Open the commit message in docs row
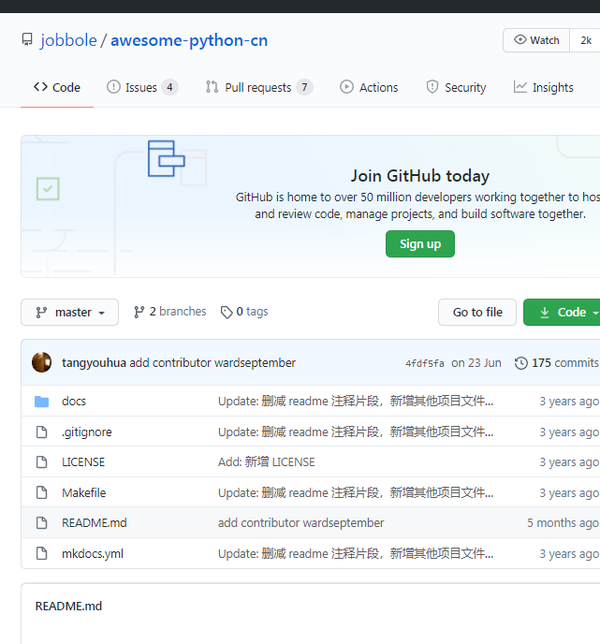The width and height of the screenshot is (600, 644). [x=356, y=401]
